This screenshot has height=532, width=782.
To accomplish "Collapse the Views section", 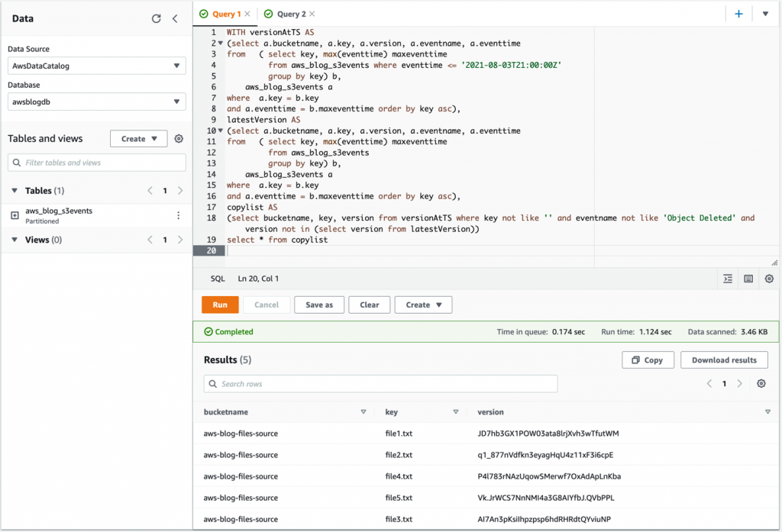I will (15, 240).
